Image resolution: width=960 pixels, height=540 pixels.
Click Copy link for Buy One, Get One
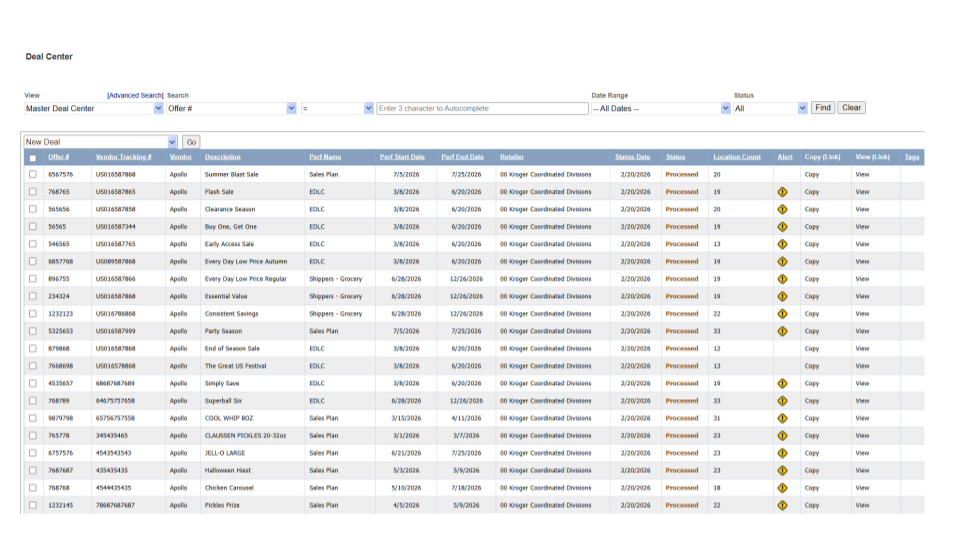tap(812, 227)
